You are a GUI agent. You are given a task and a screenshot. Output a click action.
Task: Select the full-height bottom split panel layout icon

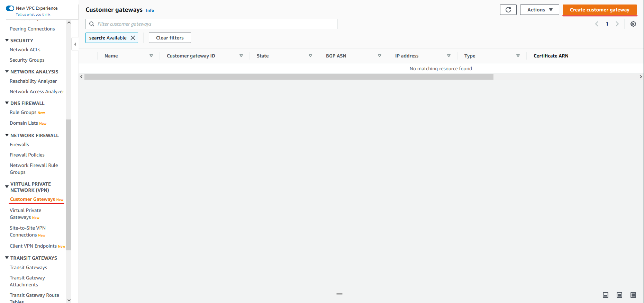click(633, 295)
